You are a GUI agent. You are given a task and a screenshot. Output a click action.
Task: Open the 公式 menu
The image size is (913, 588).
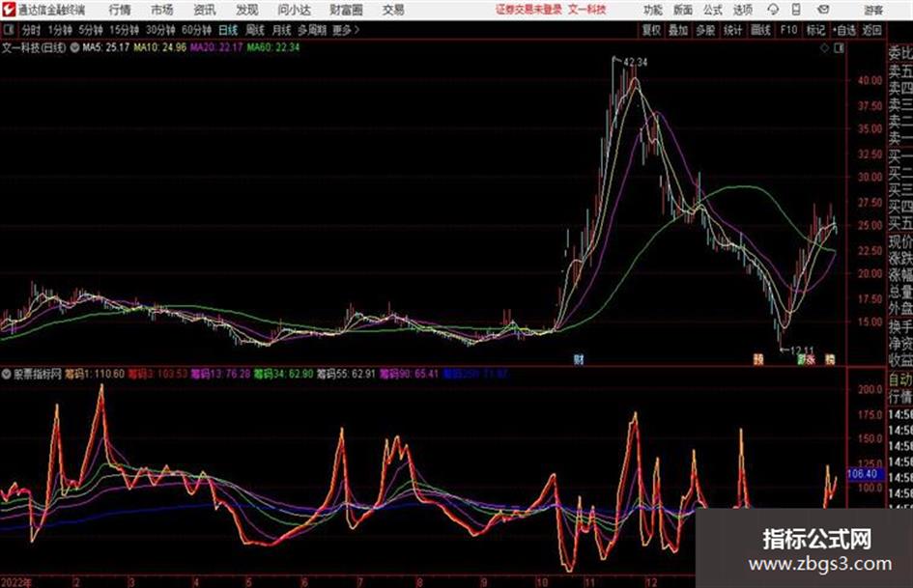(x=712, y=10)
